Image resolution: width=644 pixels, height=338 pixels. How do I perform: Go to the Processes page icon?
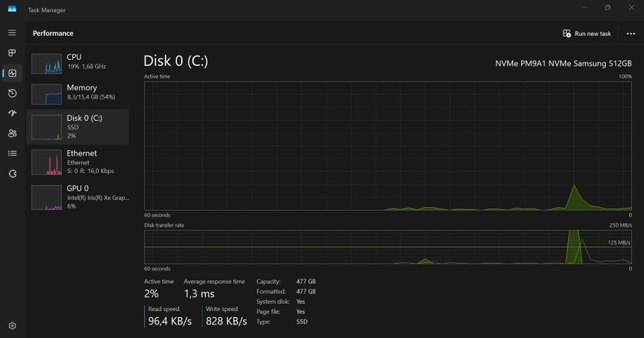pos(12,53)
